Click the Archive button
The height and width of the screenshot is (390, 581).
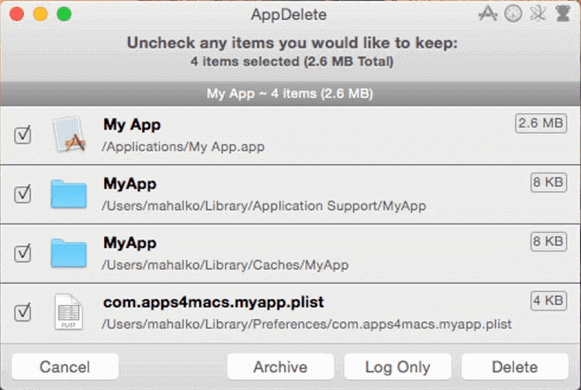[x=280, y=367]
